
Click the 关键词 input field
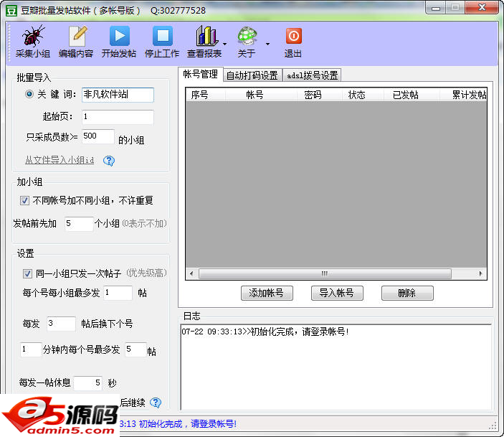(x=118, y=95)
